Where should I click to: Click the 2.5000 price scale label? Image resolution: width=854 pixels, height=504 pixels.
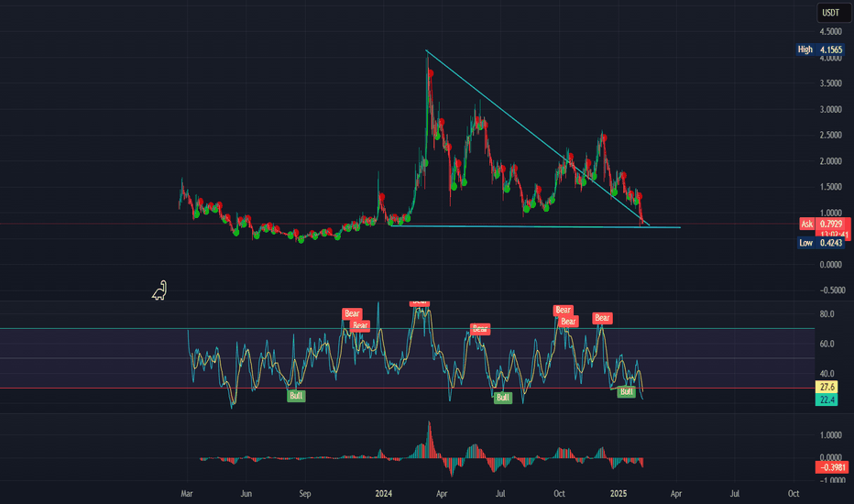(x=831, y=135)
